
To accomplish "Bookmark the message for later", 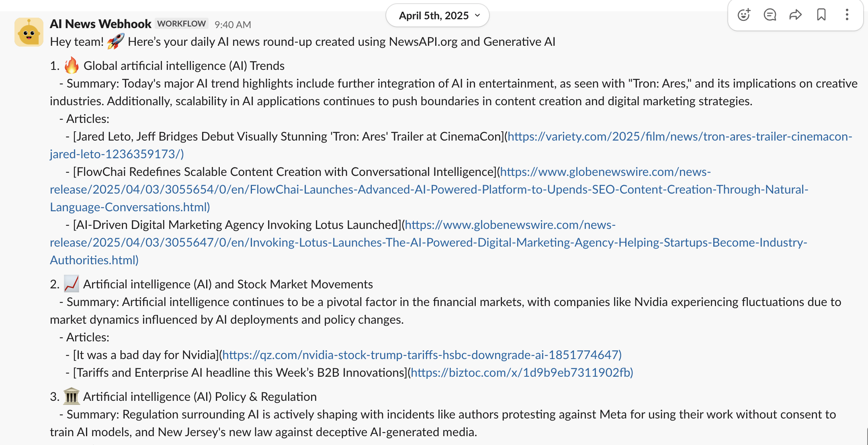I will 821,15.
